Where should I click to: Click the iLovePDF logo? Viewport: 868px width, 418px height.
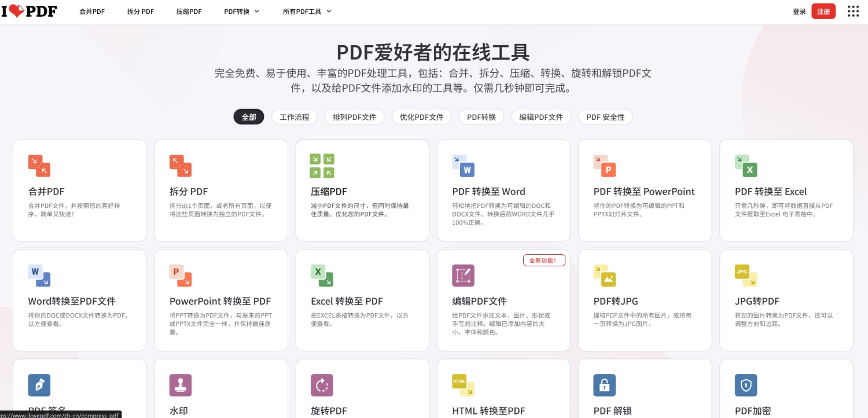[29, 11]
